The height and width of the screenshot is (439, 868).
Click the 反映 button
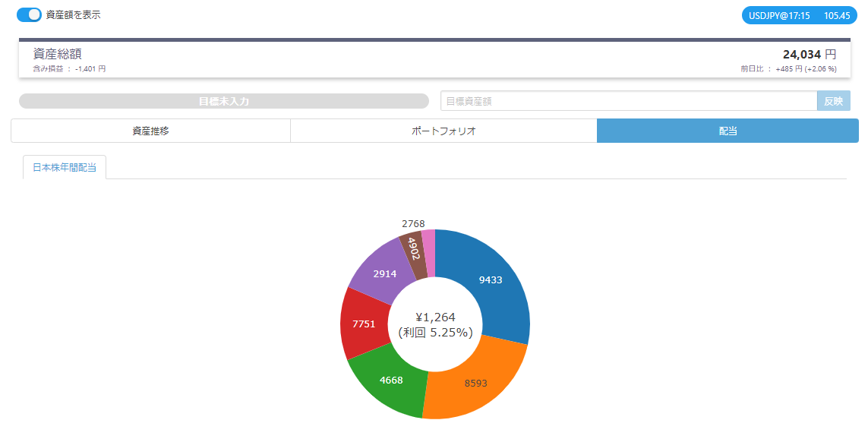[833, 101]
